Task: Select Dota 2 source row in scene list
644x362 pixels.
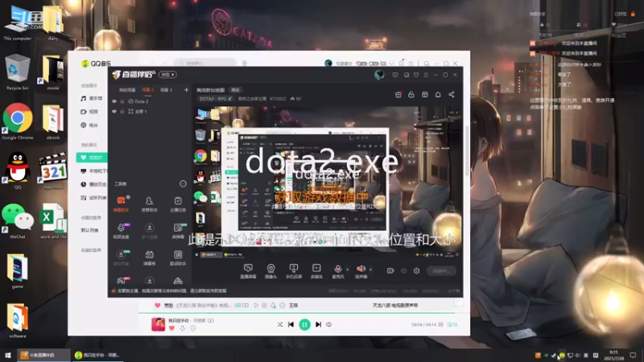Action: coord(150,101)
